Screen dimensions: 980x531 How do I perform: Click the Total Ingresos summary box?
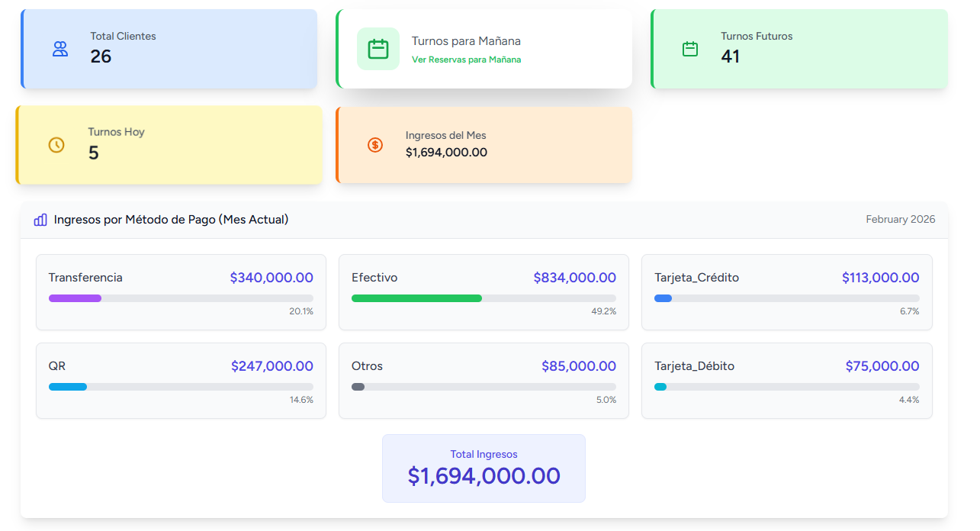[x=484, y=468]
